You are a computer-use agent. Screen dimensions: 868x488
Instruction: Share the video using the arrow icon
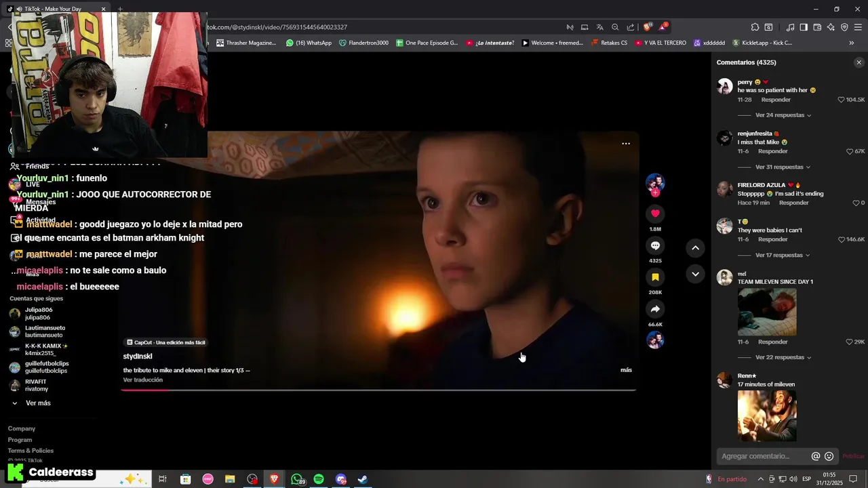(x=655, y=309)
